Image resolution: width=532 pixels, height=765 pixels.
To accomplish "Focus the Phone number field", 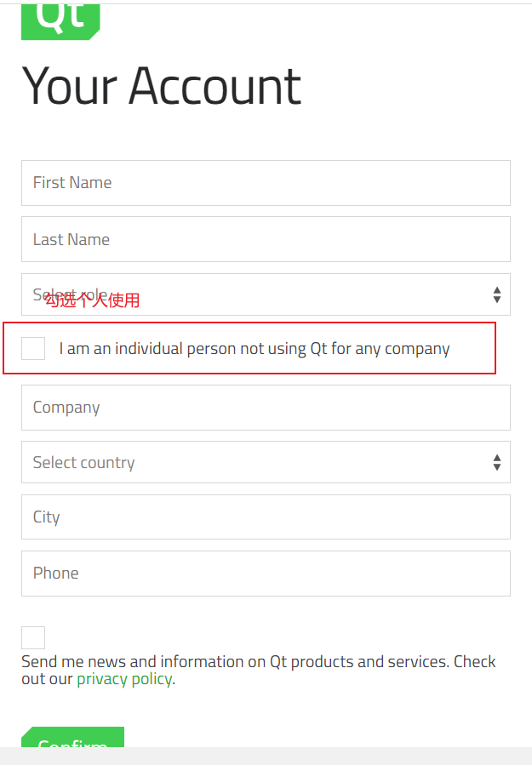I will (x=266, y=573).
